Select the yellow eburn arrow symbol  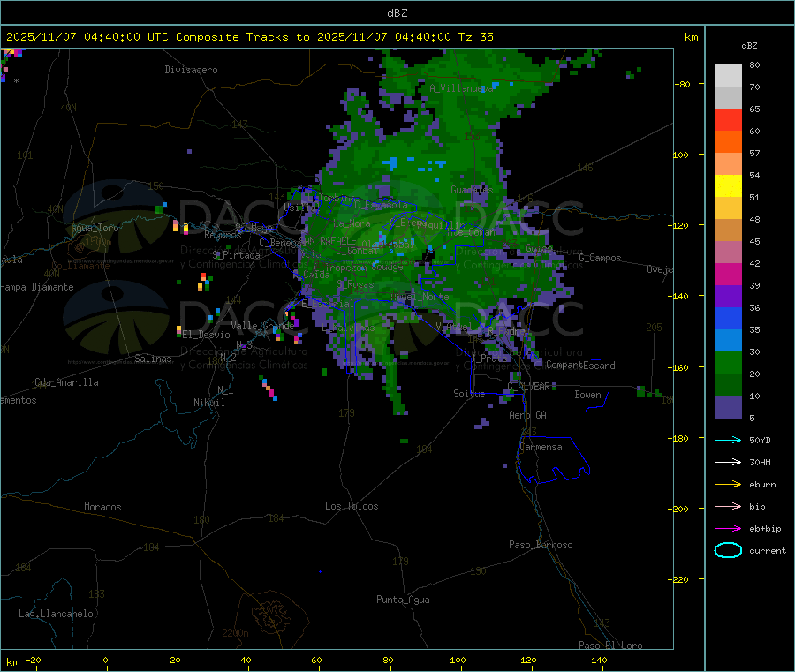pyautogui.click(x=728, y=485)
